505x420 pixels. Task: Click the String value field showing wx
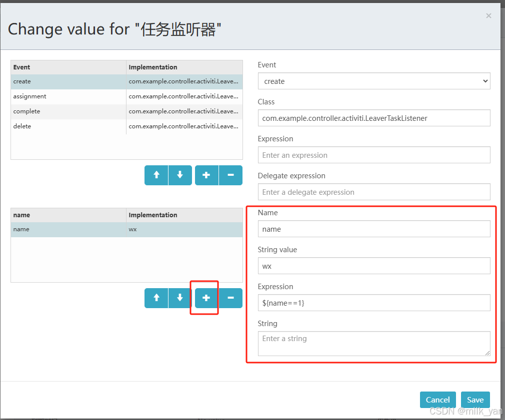click(374, 266)
